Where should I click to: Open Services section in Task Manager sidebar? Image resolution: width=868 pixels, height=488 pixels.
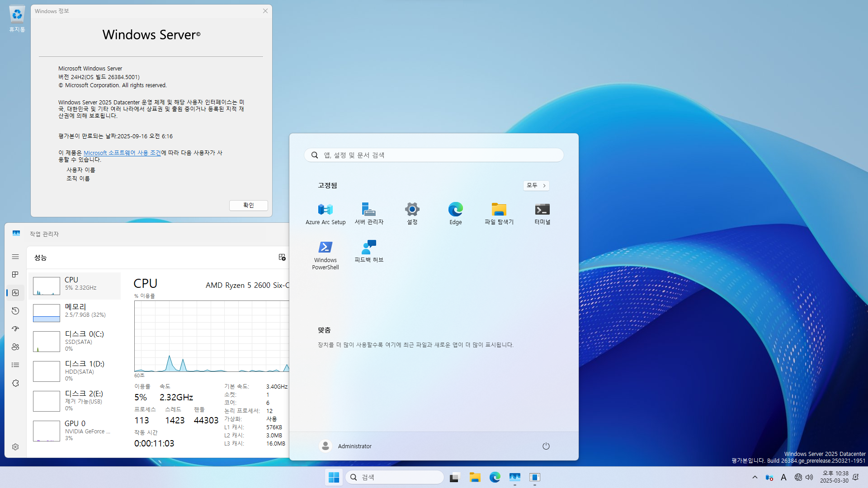[15, 383]
